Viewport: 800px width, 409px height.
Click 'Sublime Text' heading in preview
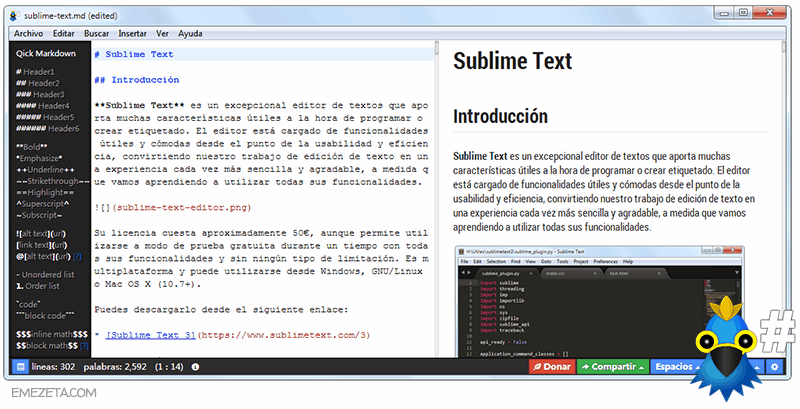(512, 61)
